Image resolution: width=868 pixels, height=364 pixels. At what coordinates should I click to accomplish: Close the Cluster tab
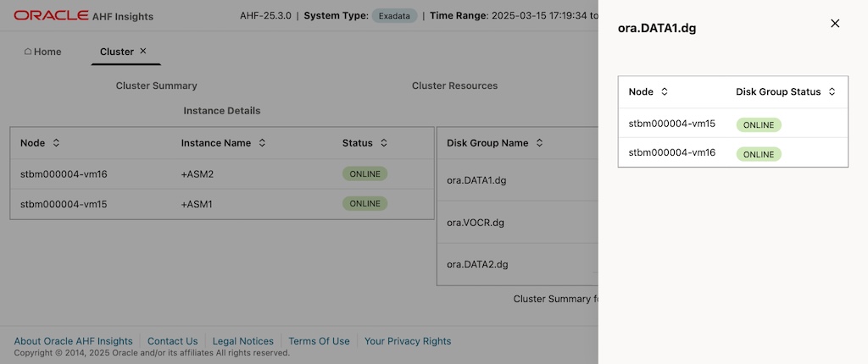[x=143, y=51]
